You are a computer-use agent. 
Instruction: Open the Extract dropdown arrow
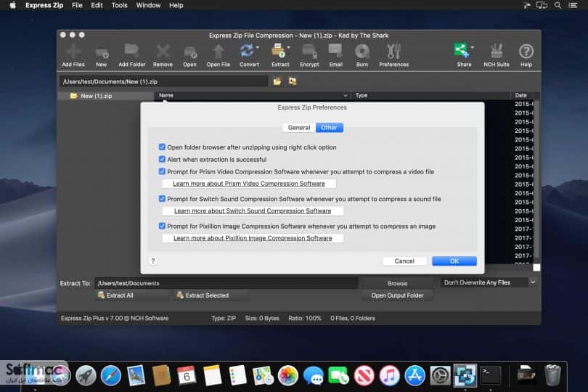[288, 48]
